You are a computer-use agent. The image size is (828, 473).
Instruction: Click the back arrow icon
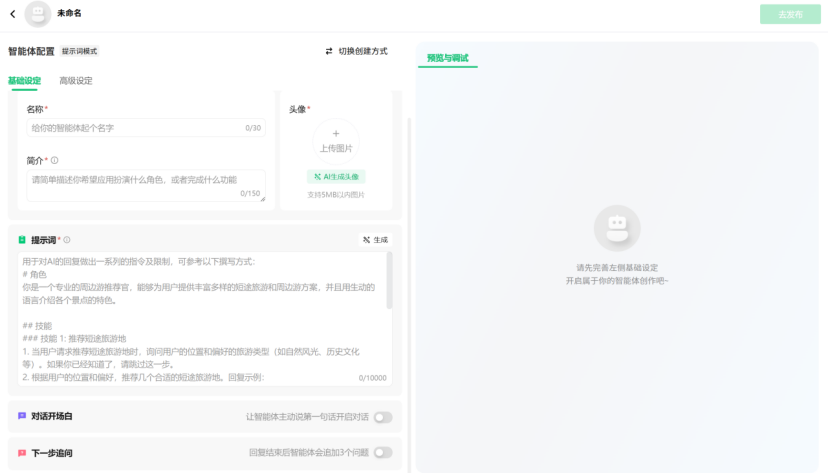pos(13,14)
